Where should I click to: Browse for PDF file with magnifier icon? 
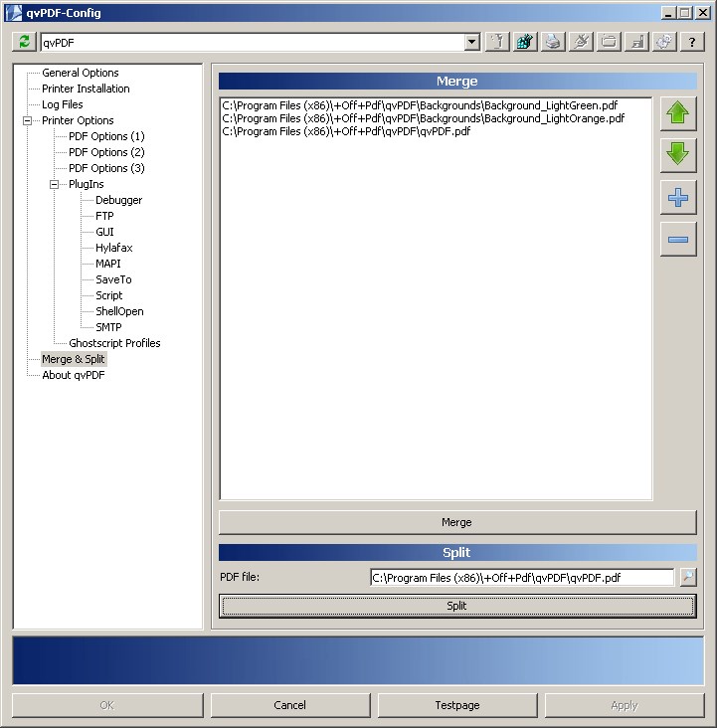688,577
